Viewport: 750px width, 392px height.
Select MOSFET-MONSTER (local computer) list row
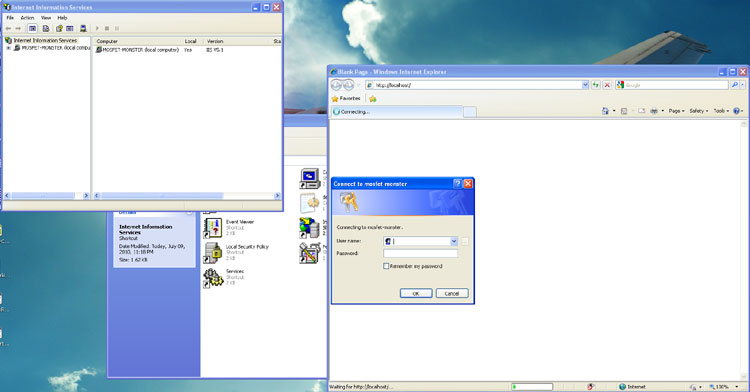[x=137, y=50]
